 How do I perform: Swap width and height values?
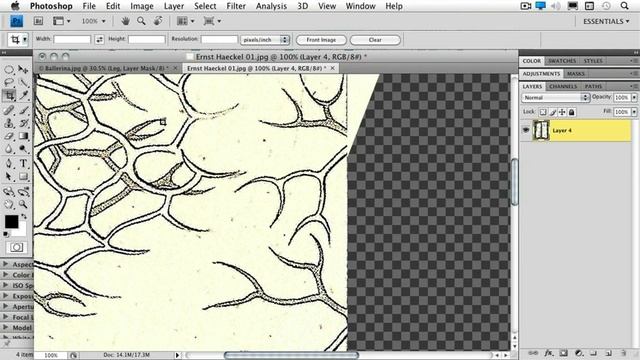click(99, 40)
